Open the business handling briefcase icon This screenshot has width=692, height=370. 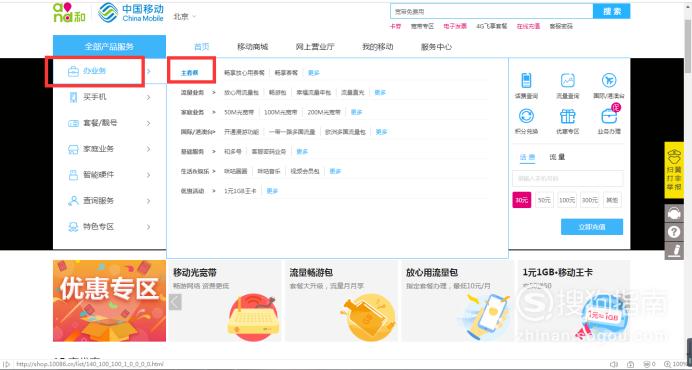609,116
